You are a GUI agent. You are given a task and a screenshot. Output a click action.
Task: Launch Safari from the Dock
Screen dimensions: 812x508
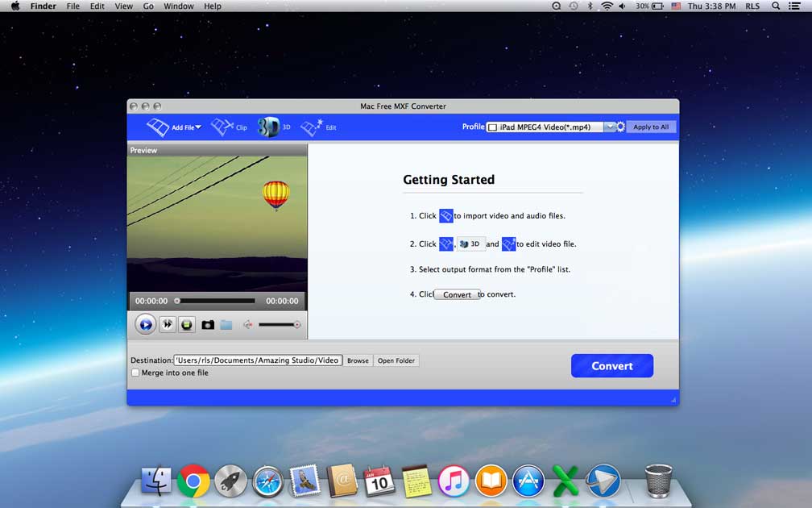point(267,481)
